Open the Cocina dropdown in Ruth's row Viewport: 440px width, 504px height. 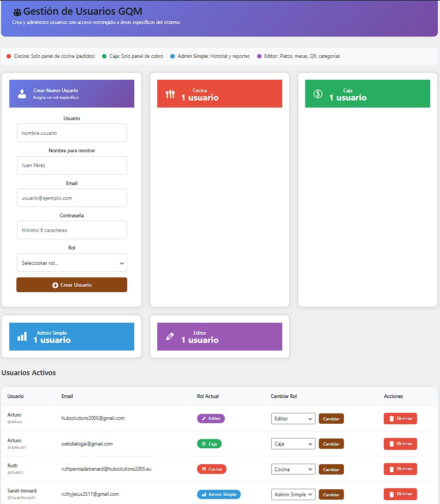coord(293,469)
